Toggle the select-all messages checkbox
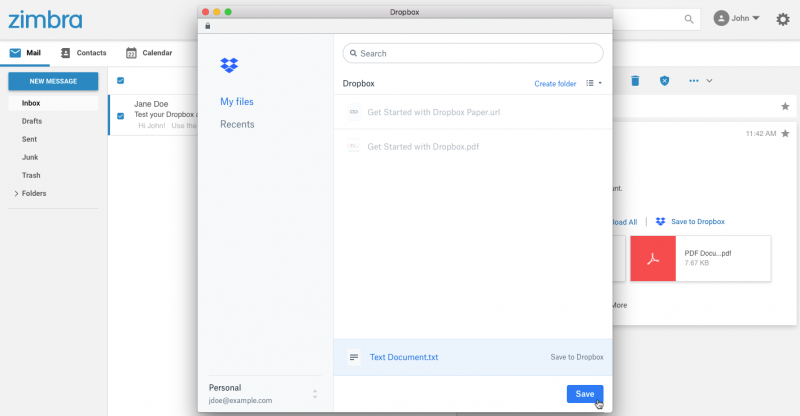Viewport: 800px width, 416px height. point(120,81)
